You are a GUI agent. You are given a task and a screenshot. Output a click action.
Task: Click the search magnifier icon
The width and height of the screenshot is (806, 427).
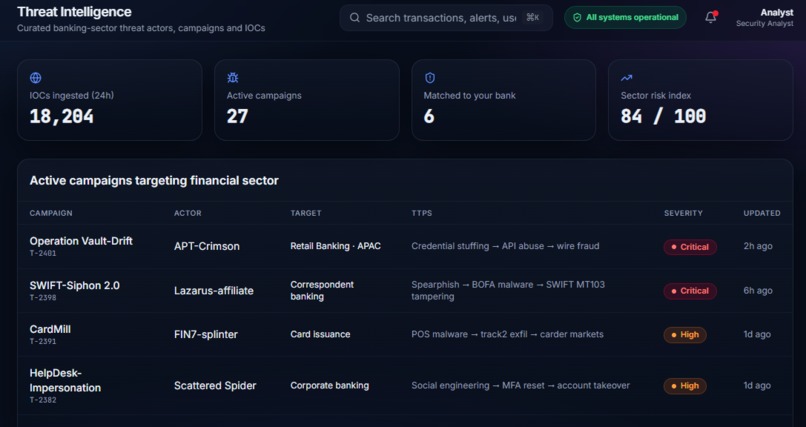[355, 18]
